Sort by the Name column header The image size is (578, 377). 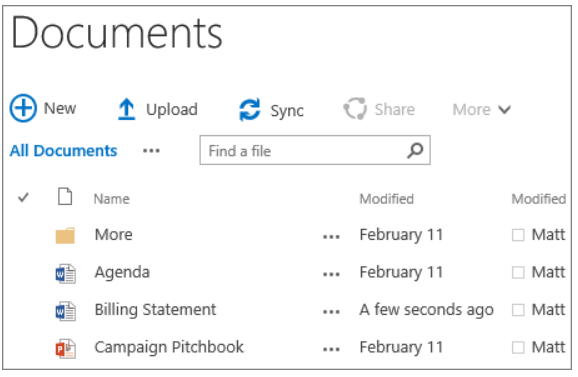click(x=112, y=199)
